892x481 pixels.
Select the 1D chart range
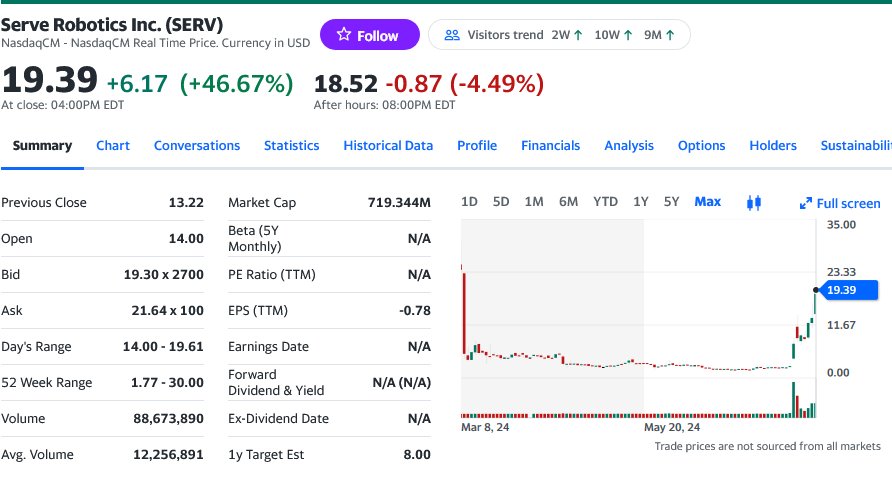469,202
